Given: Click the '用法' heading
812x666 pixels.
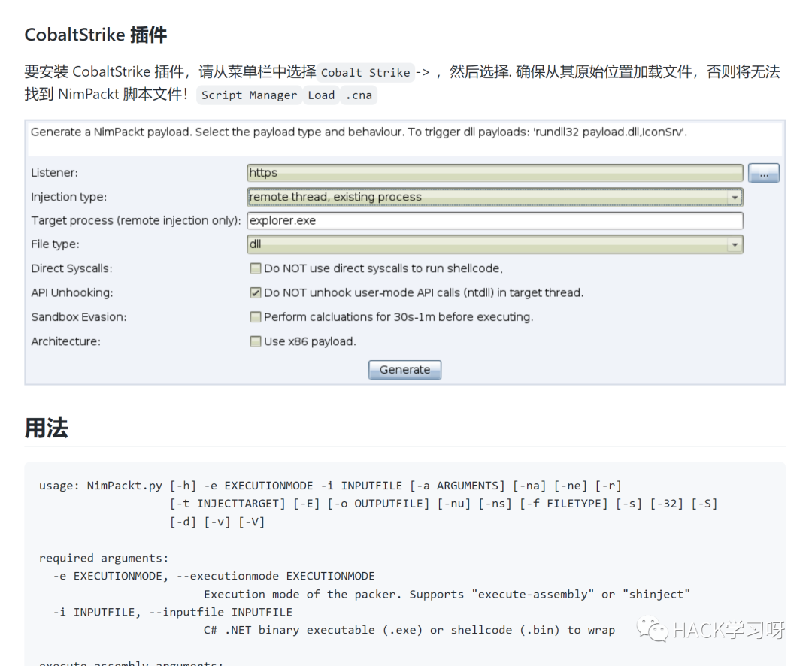Looking at the screenshot, I should (x=46, y=428).
